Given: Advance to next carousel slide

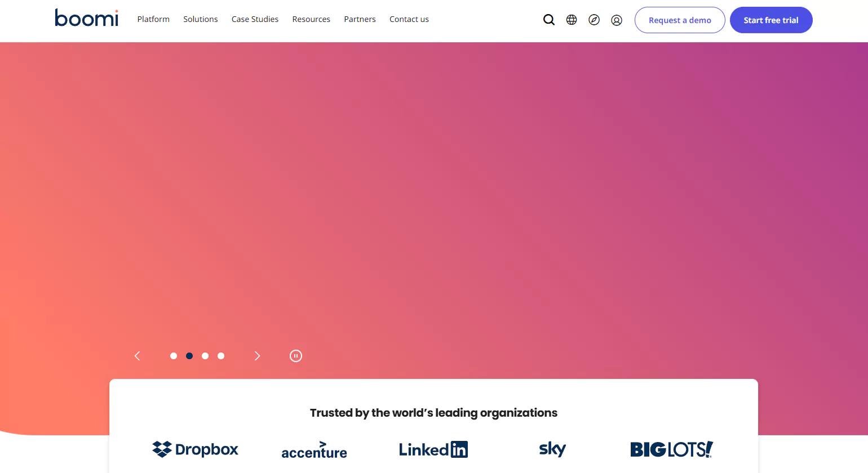Looking at the screenshot, I should [x=257, y=356].
